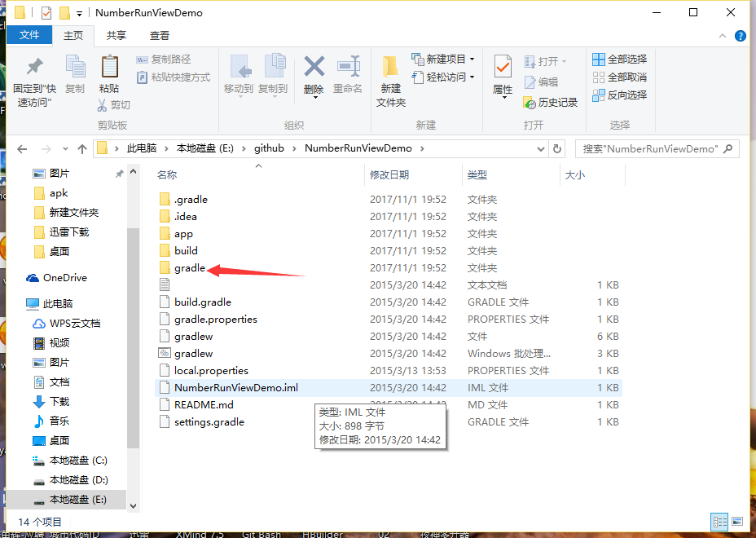Refresh the folder view

point(557,148)
